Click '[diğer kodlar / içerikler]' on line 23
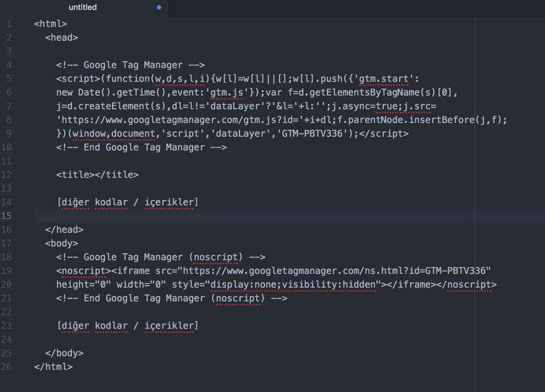Viewport: 545px width, 392px height. click(x=128, y=326)
